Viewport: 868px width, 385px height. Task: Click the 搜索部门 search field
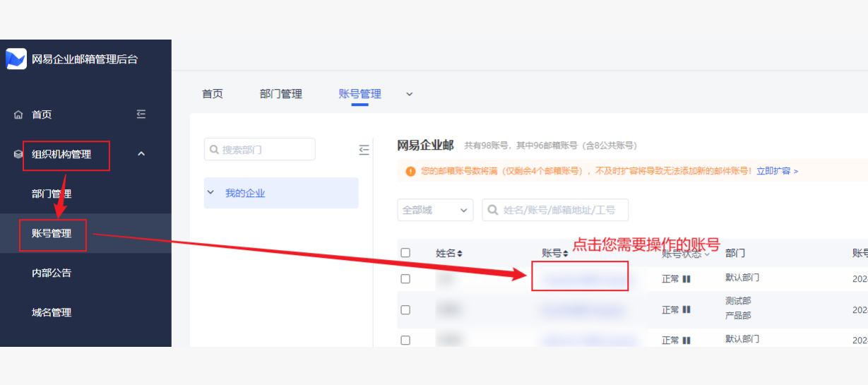pos(260,149)
